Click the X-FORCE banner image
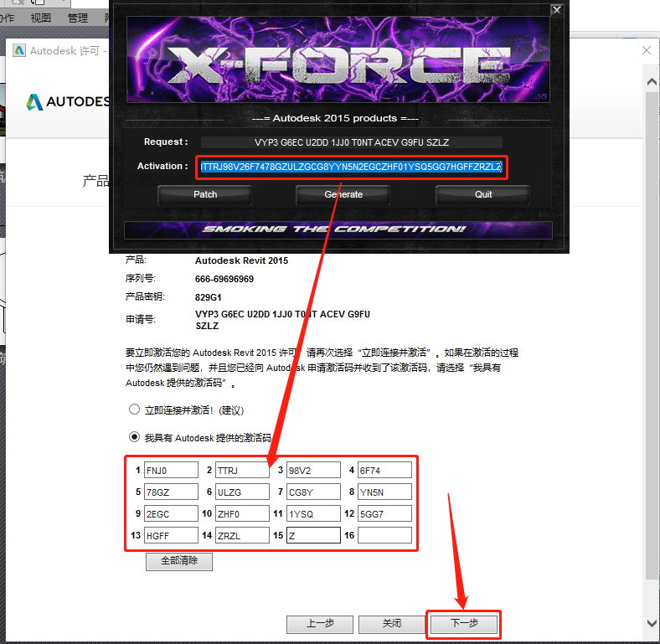 pos(338,59)
